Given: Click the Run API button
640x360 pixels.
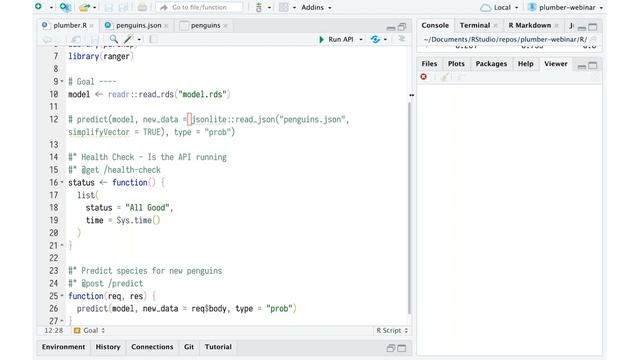Looking at the screenshot, I should [x=336, y=39].
